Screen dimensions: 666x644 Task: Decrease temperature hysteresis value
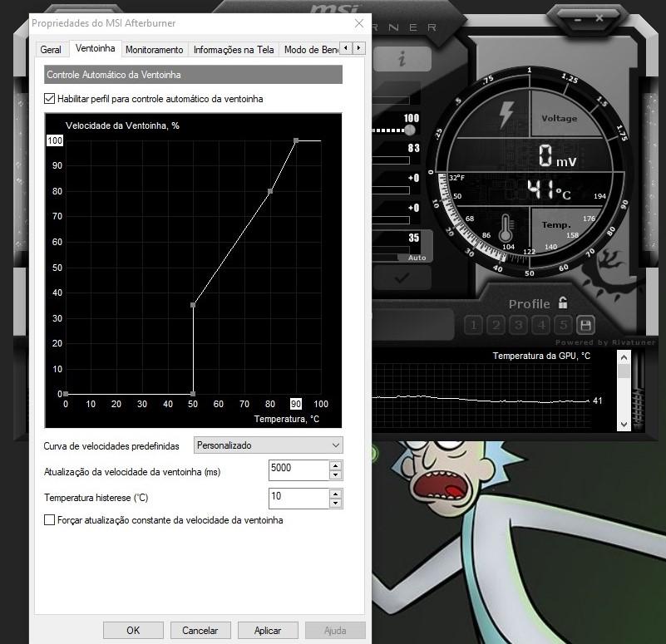[x=336, y=504]
